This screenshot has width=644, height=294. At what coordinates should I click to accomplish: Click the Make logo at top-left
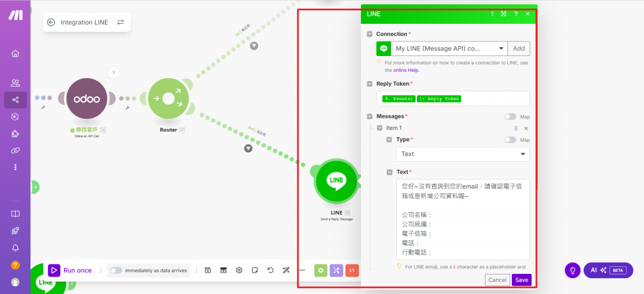tap(16, 15)
